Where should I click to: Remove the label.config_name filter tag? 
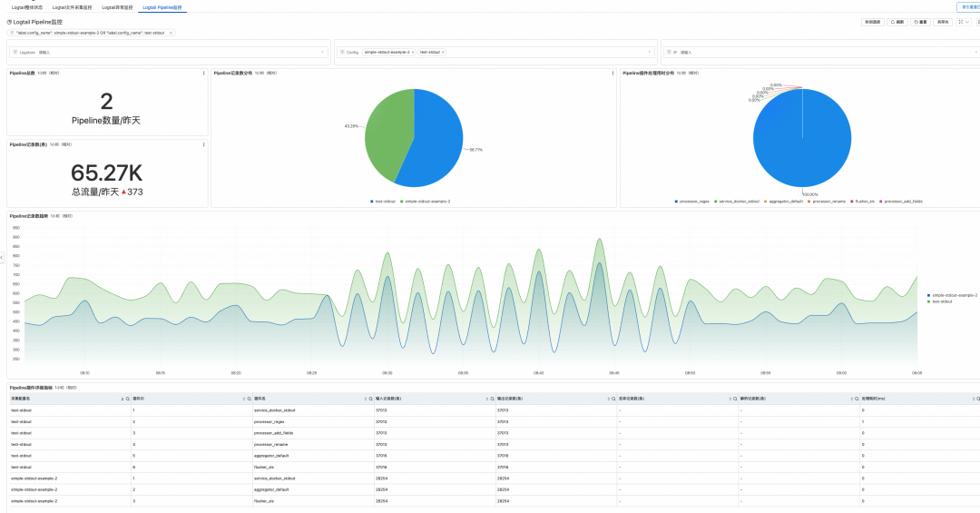[171, 33]
